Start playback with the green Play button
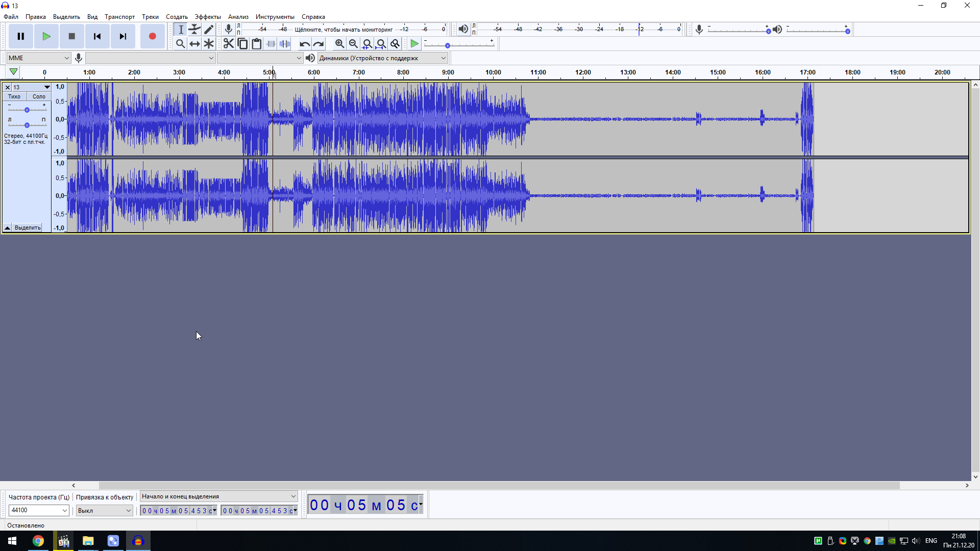Viewport: 980px width, 551px height. pos(46,36)
